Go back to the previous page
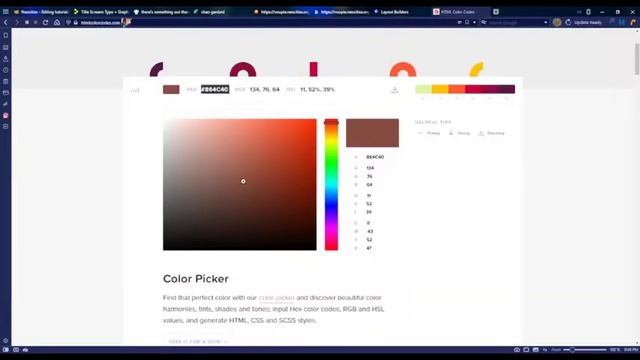640x360 pixels. click(6, 22)
